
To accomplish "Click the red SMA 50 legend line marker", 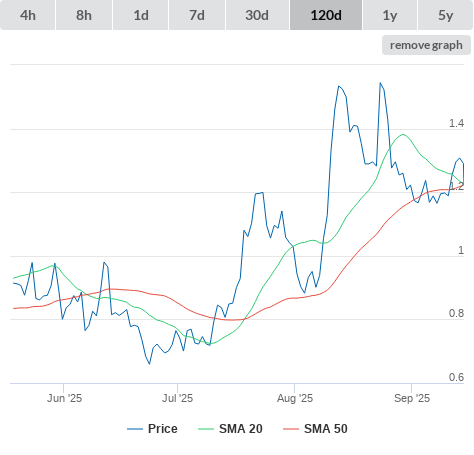I will (x=291, y=429).
